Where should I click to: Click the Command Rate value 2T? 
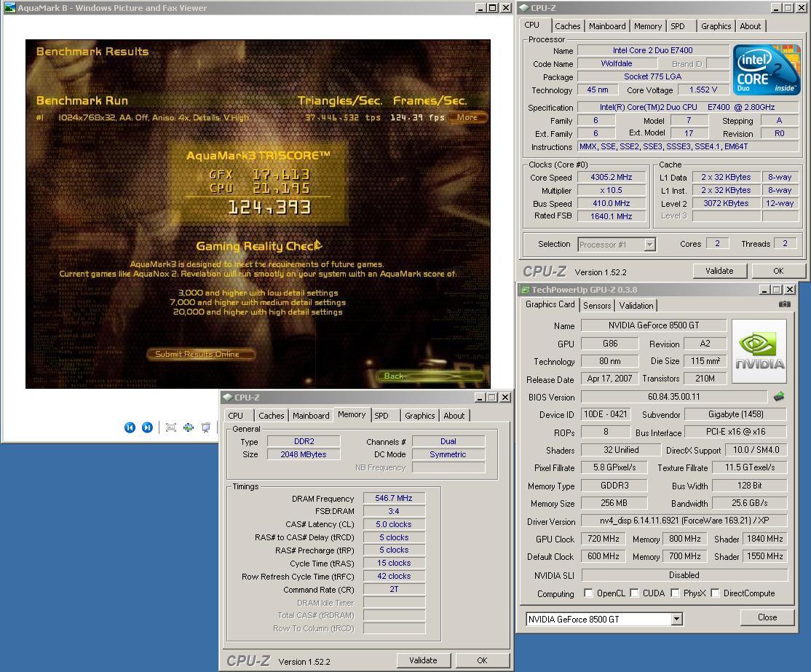tap(394, 589)
